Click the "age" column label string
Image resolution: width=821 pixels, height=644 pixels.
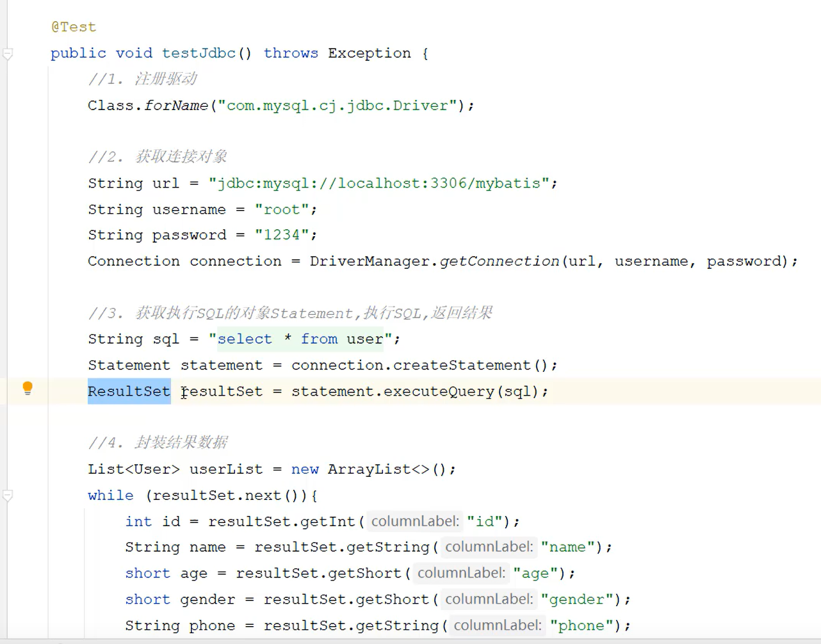535,574
